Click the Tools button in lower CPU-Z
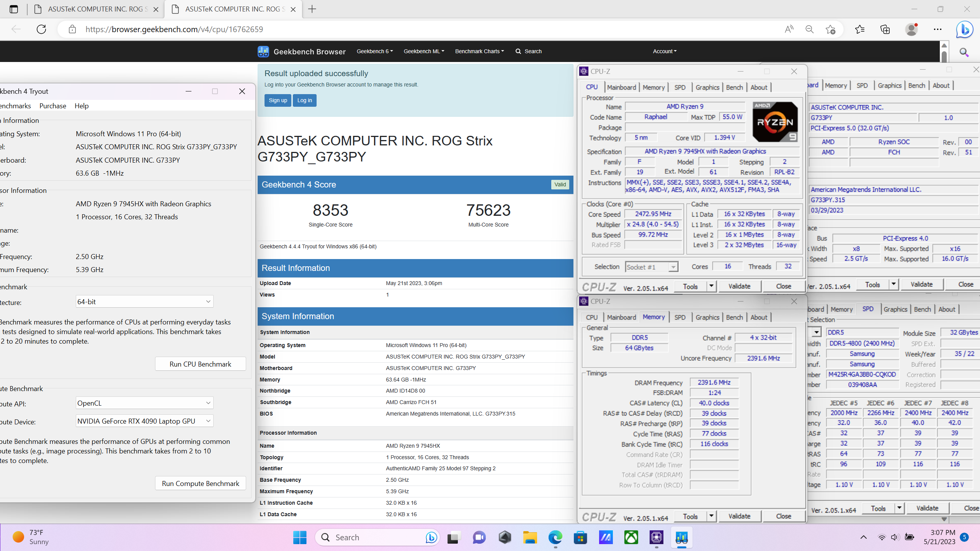This screenshot has width=980, height=551. (690, 516)
